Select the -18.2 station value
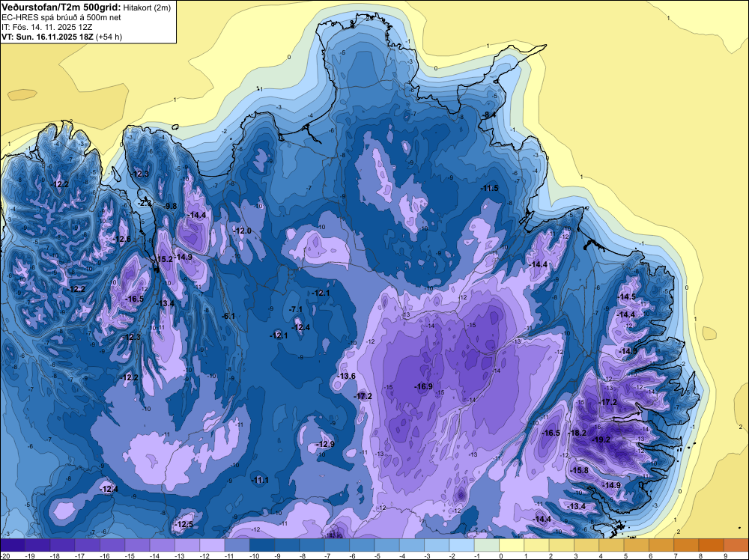 [577, 433]
